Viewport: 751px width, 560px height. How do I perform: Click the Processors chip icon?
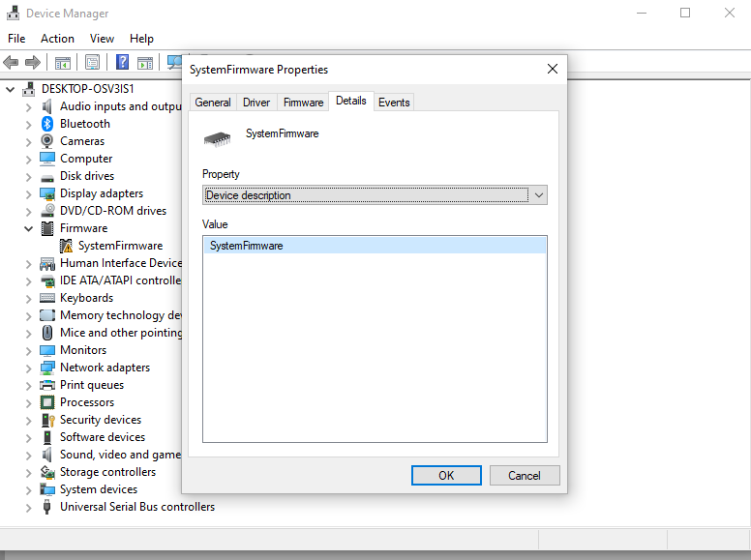point(47,402)
